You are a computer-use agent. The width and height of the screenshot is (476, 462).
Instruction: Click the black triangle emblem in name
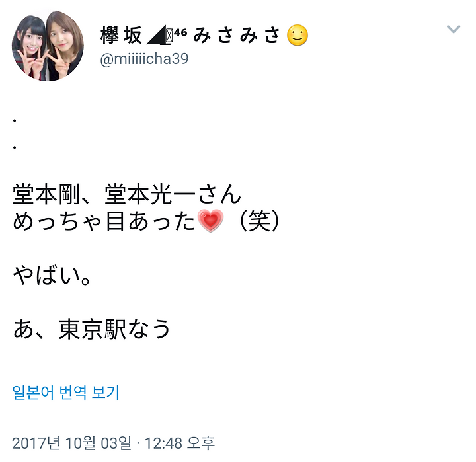(x=156, y=35)
